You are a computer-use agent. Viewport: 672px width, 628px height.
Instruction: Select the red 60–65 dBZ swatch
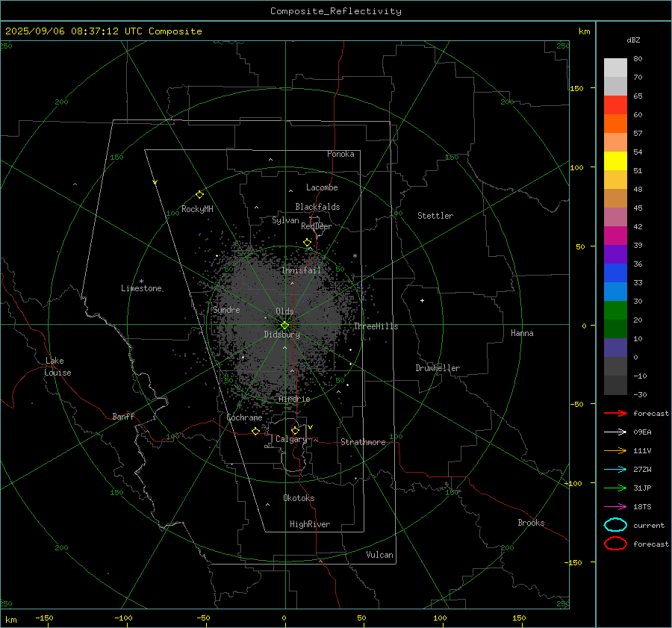tap(615, 105)
